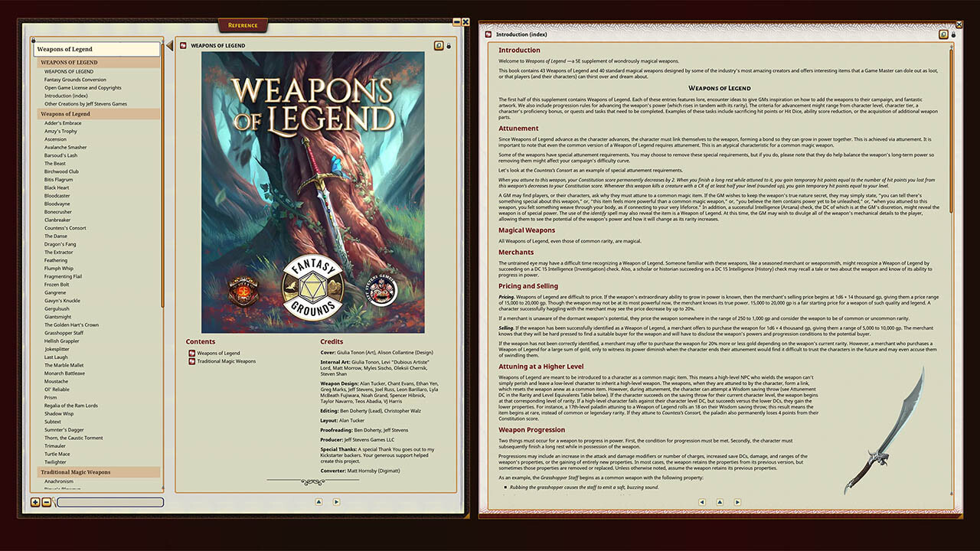Select the Reference tab banner at the top
Screen dimensions: 980x551
(x=243, y=24)
